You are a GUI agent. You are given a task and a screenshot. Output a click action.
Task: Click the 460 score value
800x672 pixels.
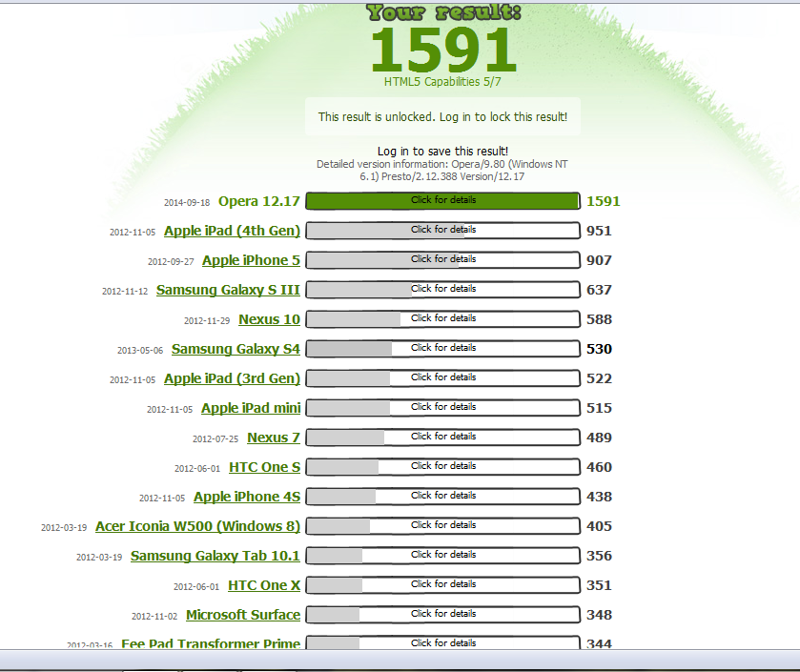599,468
